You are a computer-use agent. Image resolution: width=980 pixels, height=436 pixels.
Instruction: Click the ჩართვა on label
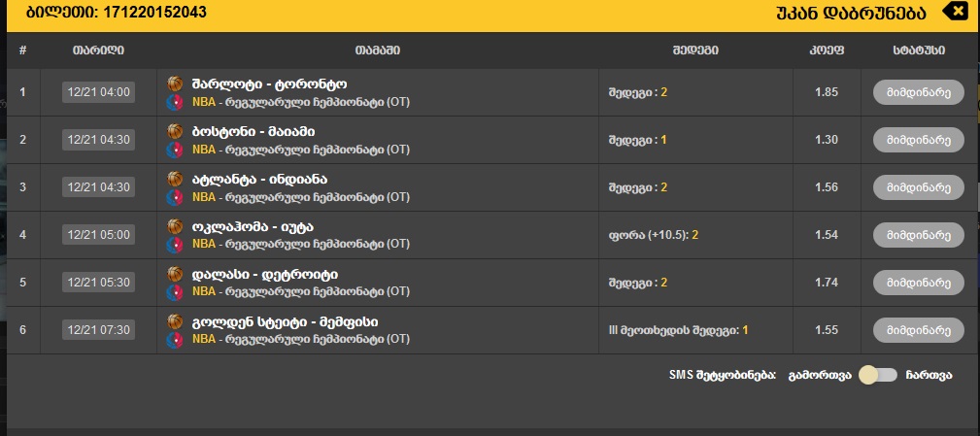(x=929, y=376)
